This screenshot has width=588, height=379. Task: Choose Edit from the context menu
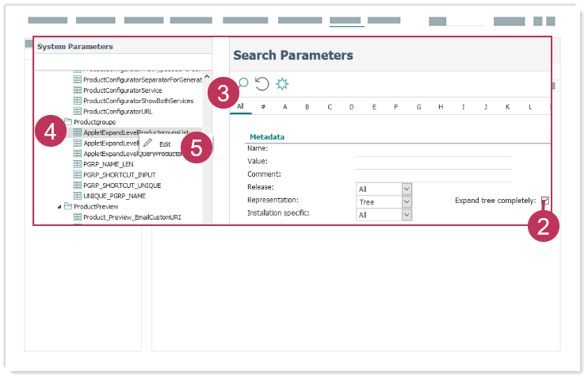165,144
